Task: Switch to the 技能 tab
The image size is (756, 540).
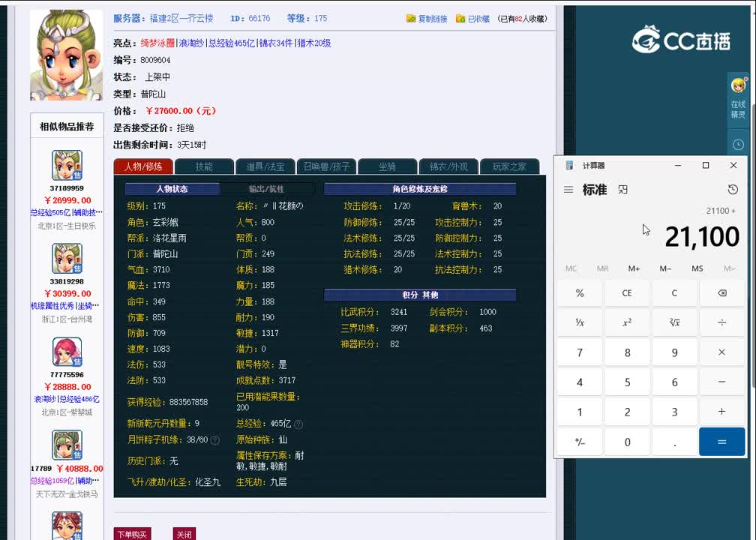Action: (205, 166)
